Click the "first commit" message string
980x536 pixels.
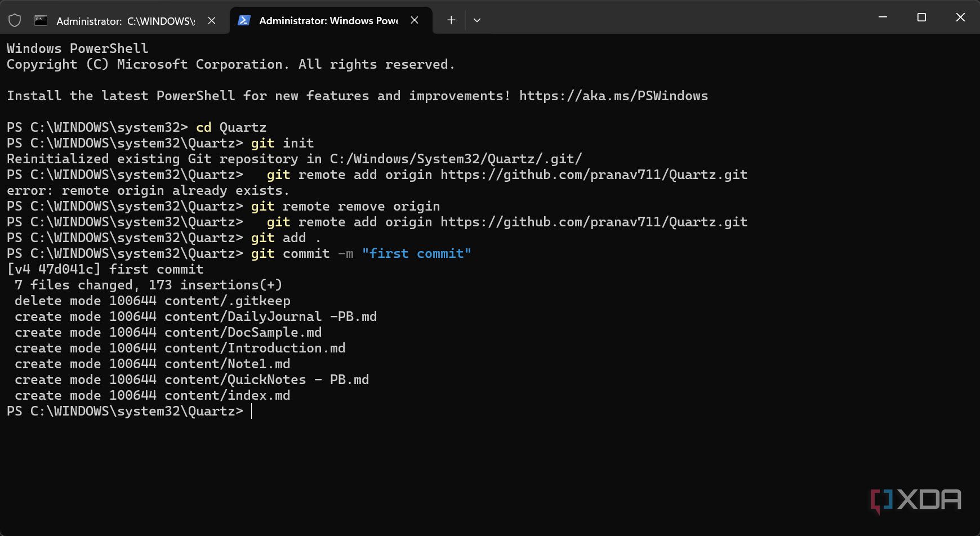[x=416, y=253]
